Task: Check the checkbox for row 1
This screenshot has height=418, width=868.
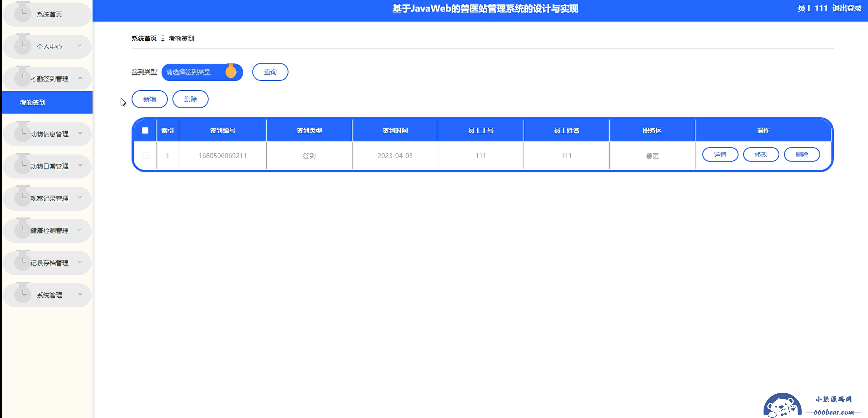Action: [145, 156]
